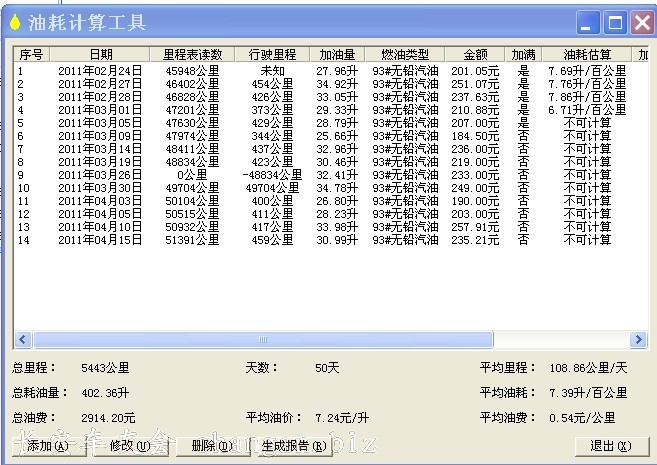Sort by the 燃油类型 column header
Image resolution: width=657 pixels, height=465 pixels.
pyautogui.click(x=405, y=54)
